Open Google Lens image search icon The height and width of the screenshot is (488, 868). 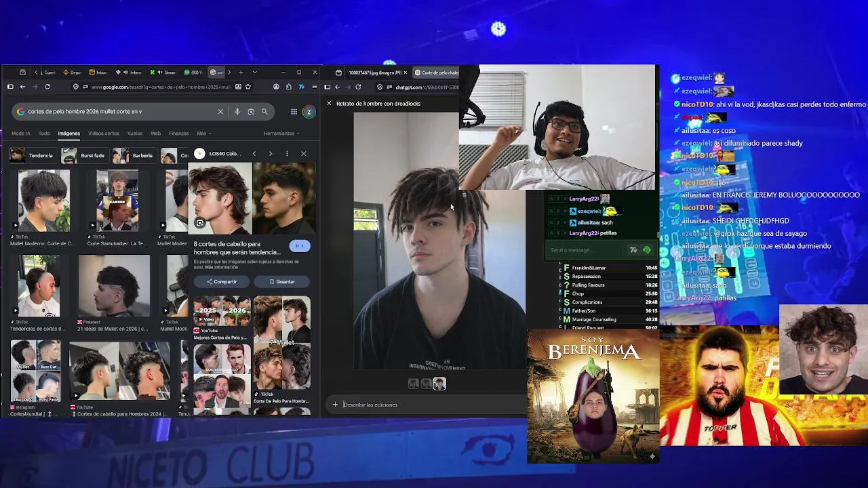(x=251, y=112)
